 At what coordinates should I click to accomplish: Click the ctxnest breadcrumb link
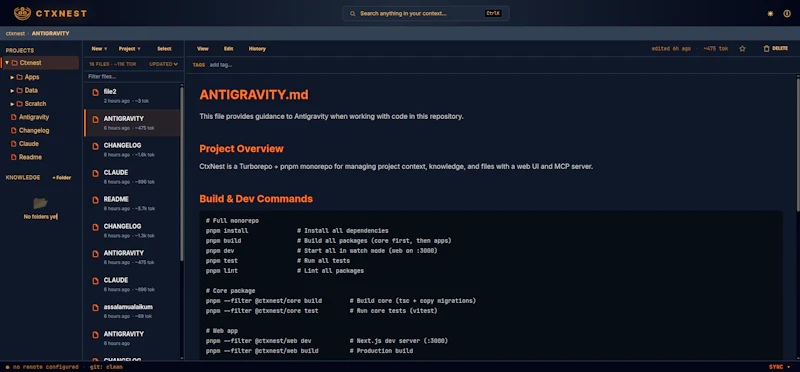point(15,33)
